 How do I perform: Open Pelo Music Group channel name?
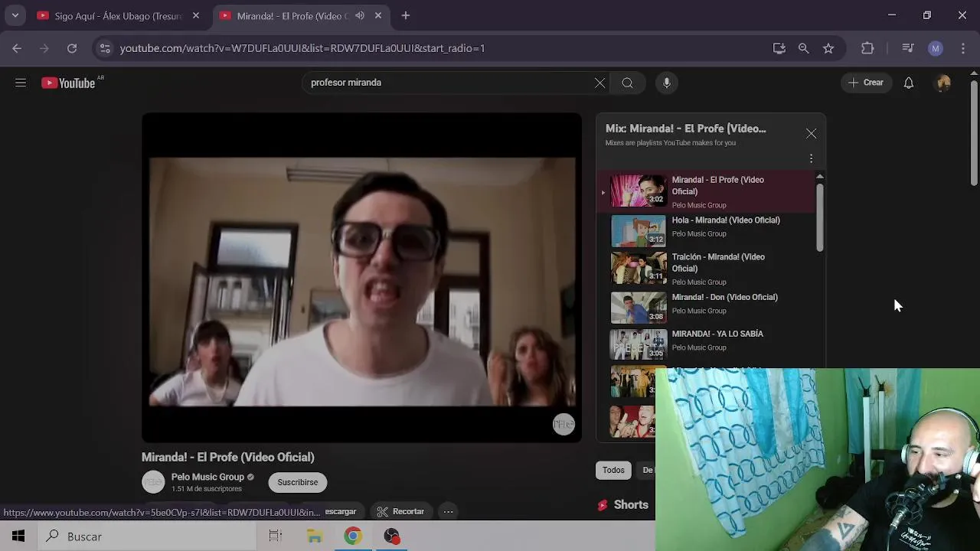(207, 477)
